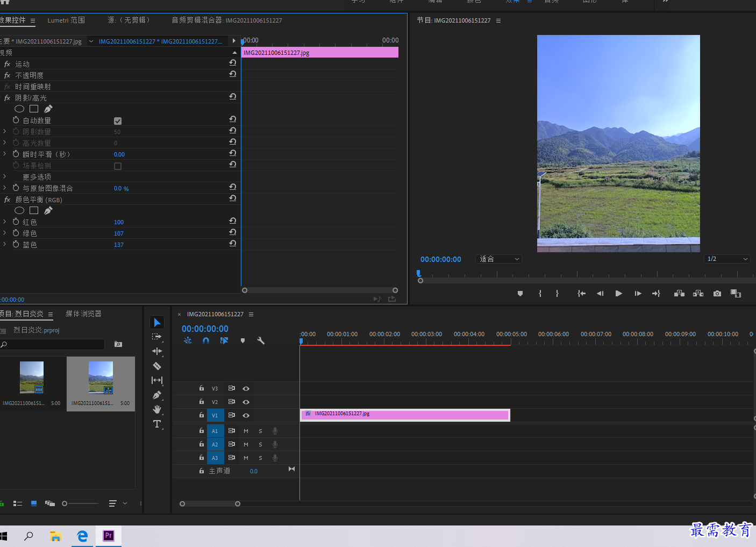Open playback resolution 1/2 dropdown
The image size is (756, 547).
pos(727,259)
